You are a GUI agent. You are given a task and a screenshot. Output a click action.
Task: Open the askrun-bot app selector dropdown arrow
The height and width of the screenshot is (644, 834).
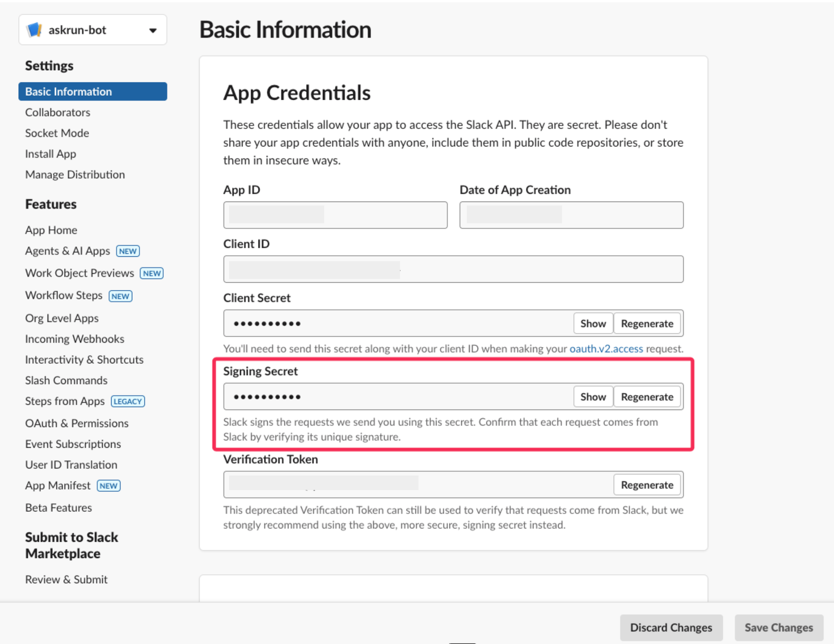[x=153, y=31]
